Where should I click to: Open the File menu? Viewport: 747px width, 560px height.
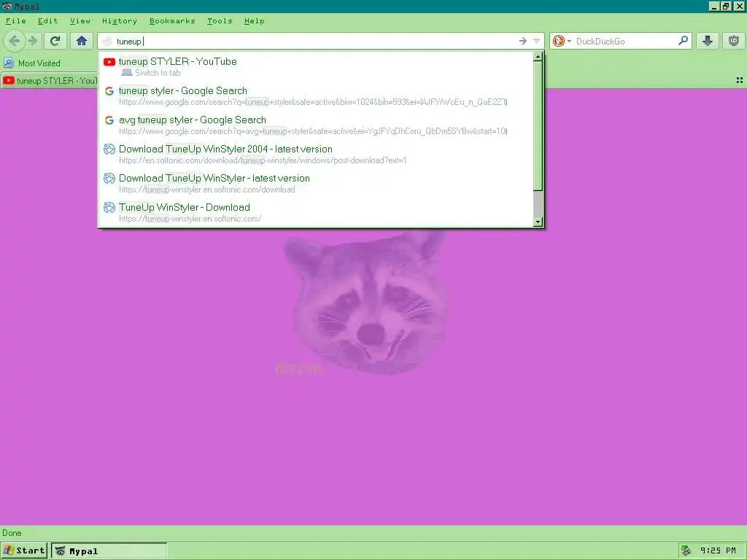coord(16,21)
